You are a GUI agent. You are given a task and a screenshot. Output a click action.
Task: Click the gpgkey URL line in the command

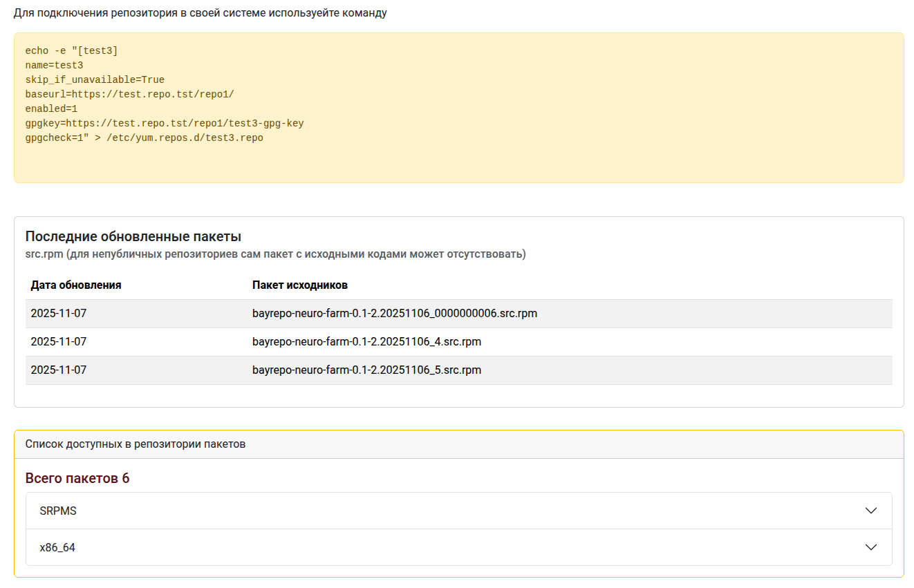point(164,124)
